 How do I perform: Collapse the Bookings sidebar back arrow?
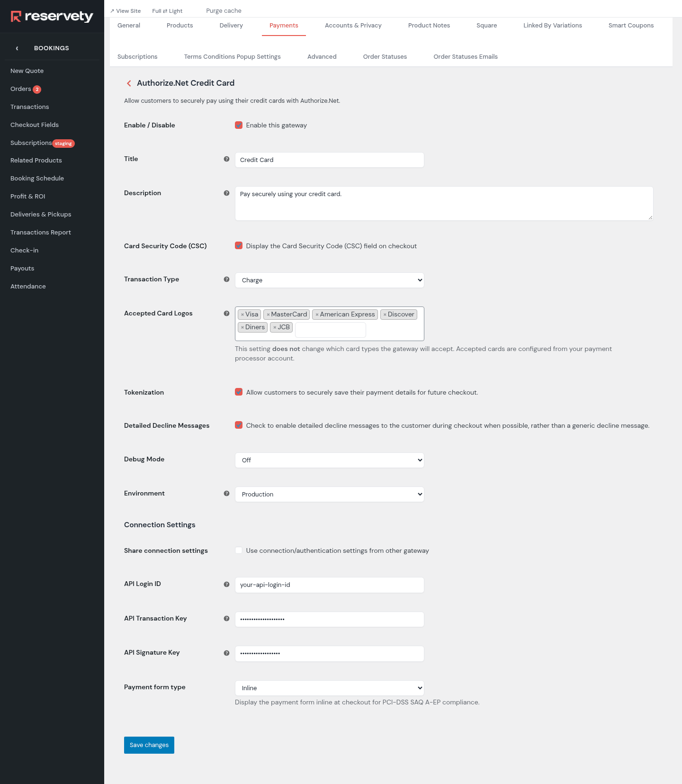17,48
